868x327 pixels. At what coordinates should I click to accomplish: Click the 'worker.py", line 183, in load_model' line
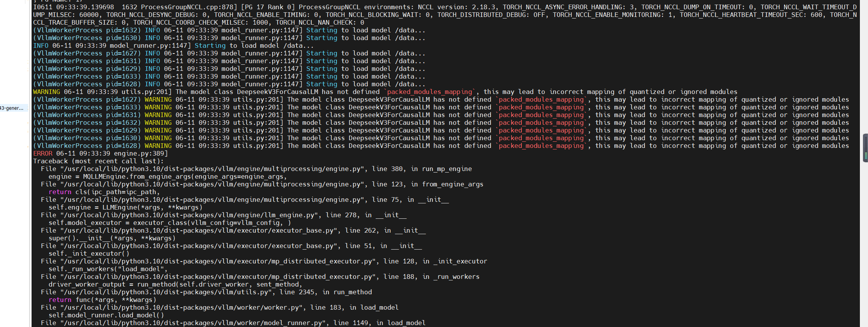click(220, 307)
